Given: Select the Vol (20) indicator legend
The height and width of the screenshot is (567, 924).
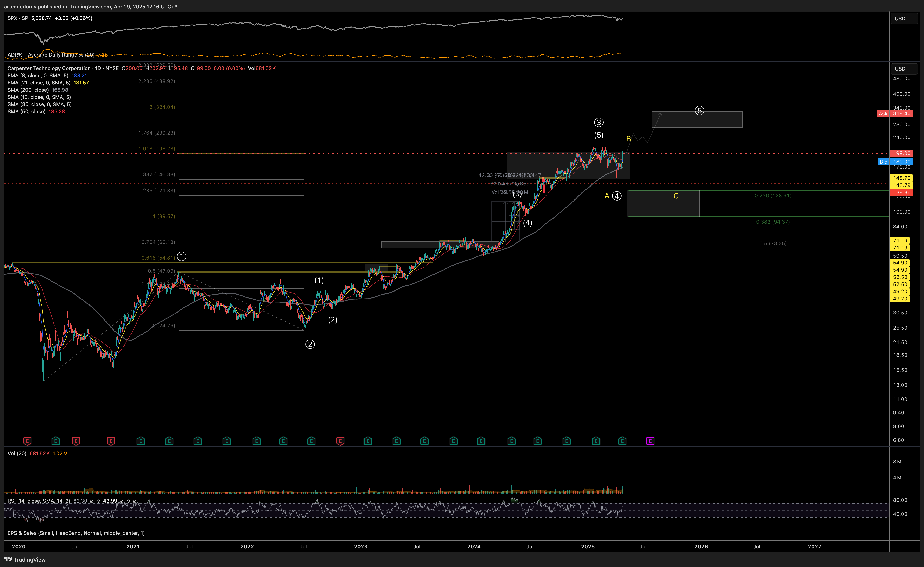Looking at the screenshot, I should coord(17,453).
